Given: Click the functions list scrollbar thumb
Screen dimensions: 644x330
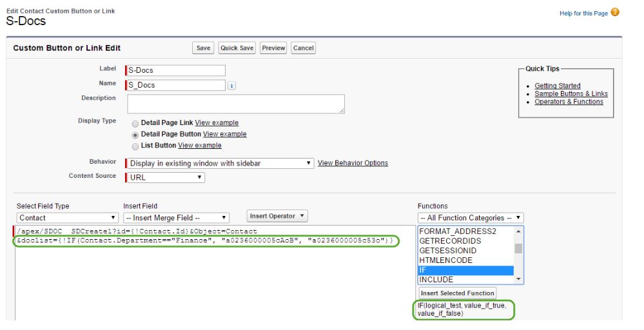Looking at the screenshot, I should click(x=518, y=249).
